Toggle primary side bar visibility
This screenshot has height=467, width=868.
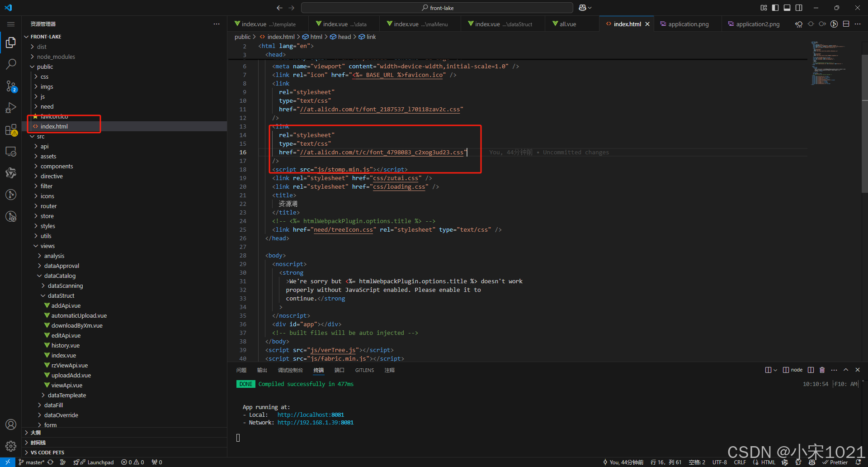[x=775, y=8]
